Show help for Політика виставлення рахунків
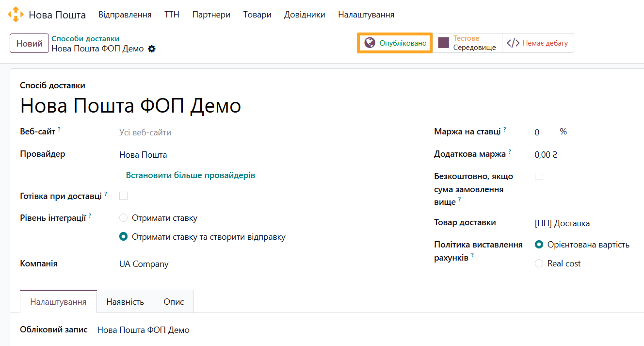The height and width of the screenshot is (346, 644). click(472, 255)
